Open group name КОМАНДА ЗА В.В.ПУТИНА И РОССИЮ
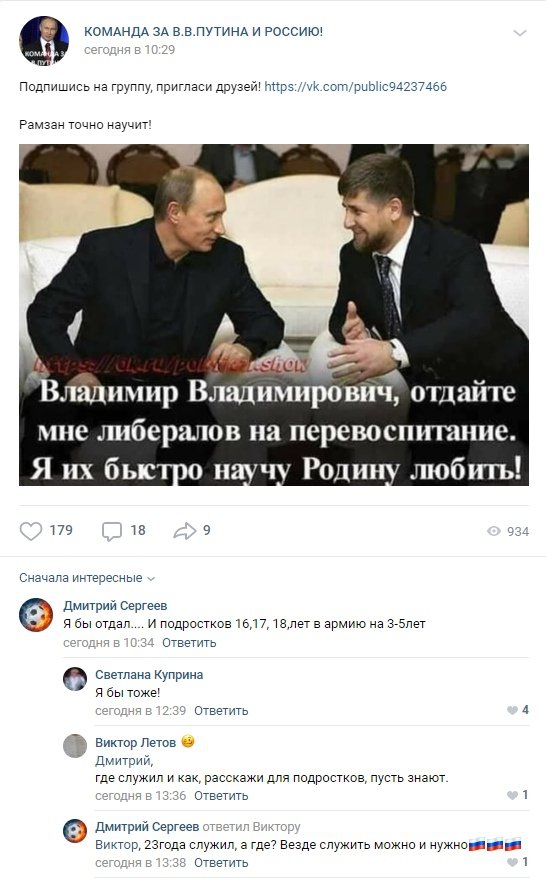546x883 pixels. (203, 32)
